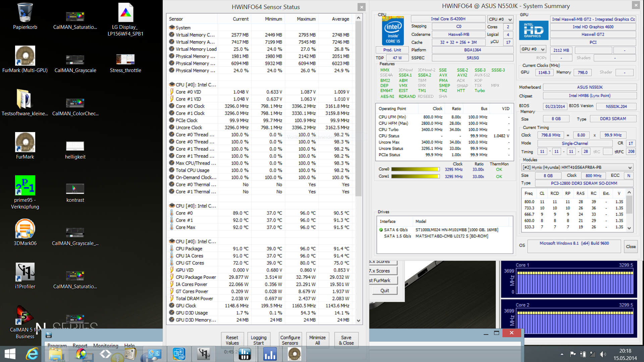The image size is (644, 362).
Task: Click the HWiNFO taskbar icon
Action: point(245,354)
